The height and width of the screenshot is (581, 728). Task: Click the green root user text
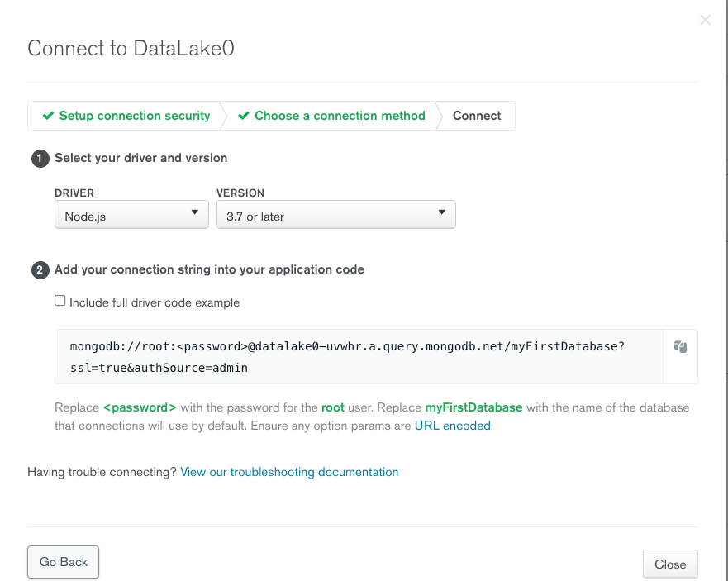[x=333, y=407]
